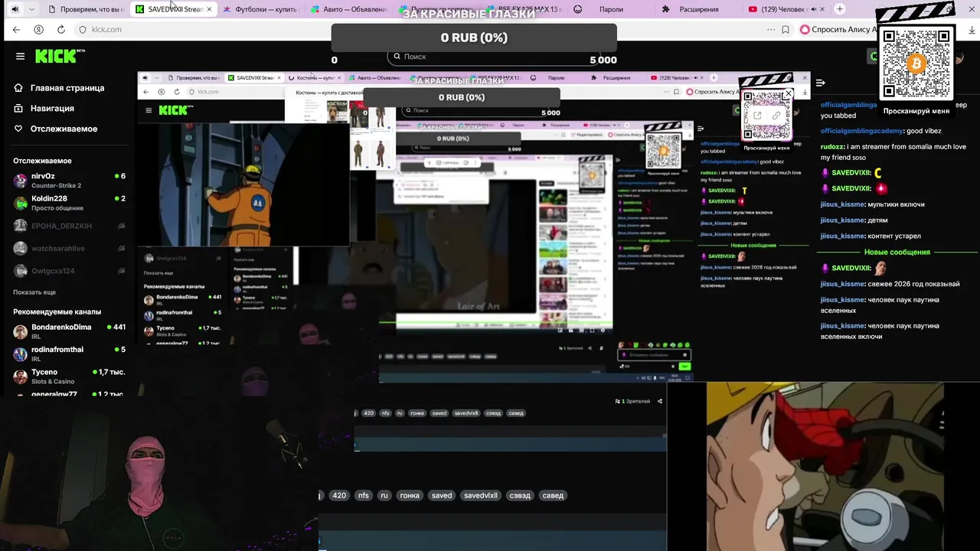Viewport: 980px width, 551px height.
Task: Click the large Bitcoin QR code image
Action: pyautogui.click(x=916, y=64)
